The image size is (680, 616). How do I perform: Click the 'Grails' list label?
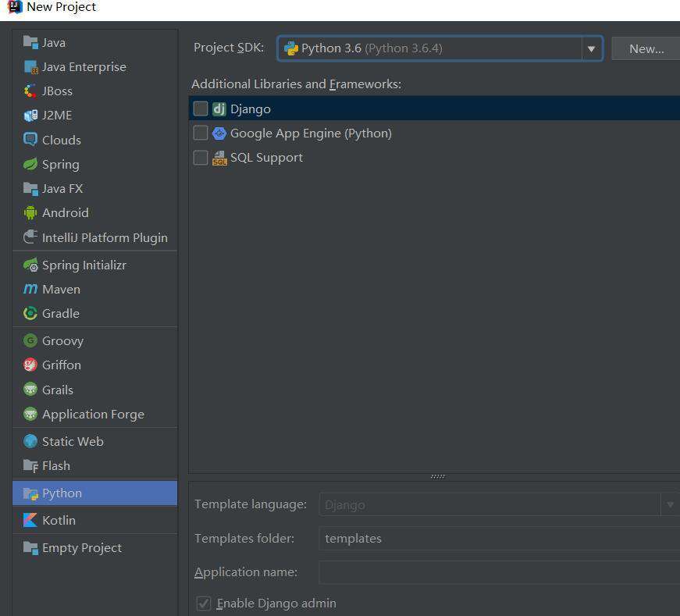pos(58,390)
